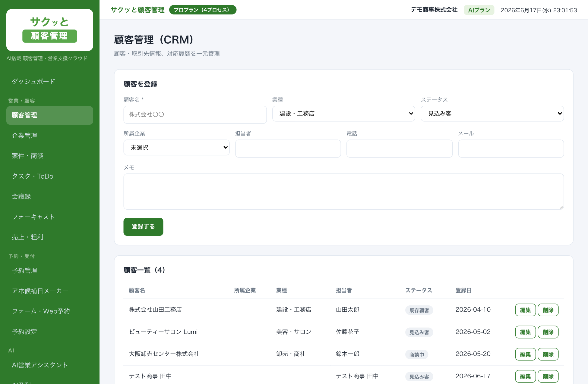Open タスク・ToDo in sidebar
The image size is (588, 384).
(x=50, y=176)
